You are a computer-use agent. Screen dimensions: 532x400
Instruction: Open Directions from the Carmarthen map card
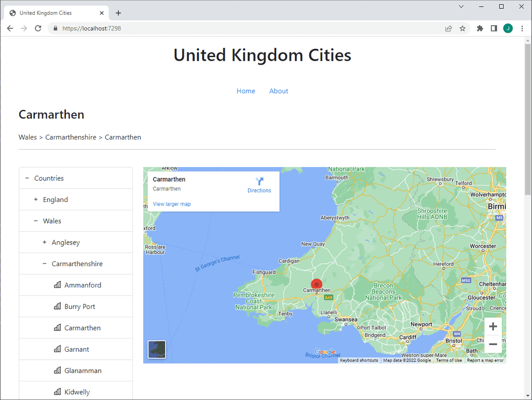259,184
